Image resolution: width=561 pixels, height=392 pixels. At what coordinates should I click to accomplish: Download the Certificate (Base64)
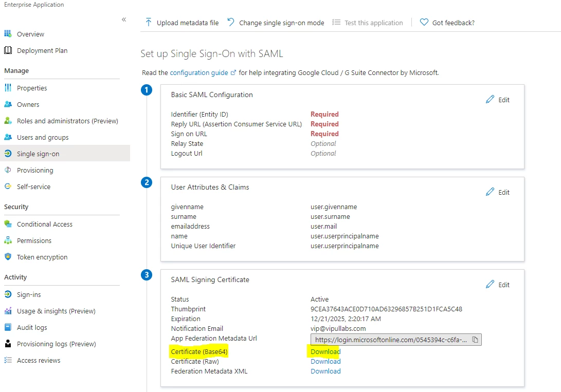click(x=325, y=351)
